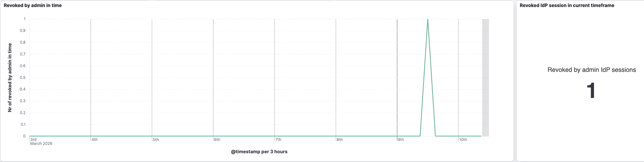Click the "0.5" y-axis tick label
The height and width of the screenshot is (162, 644).
[23, 78]
